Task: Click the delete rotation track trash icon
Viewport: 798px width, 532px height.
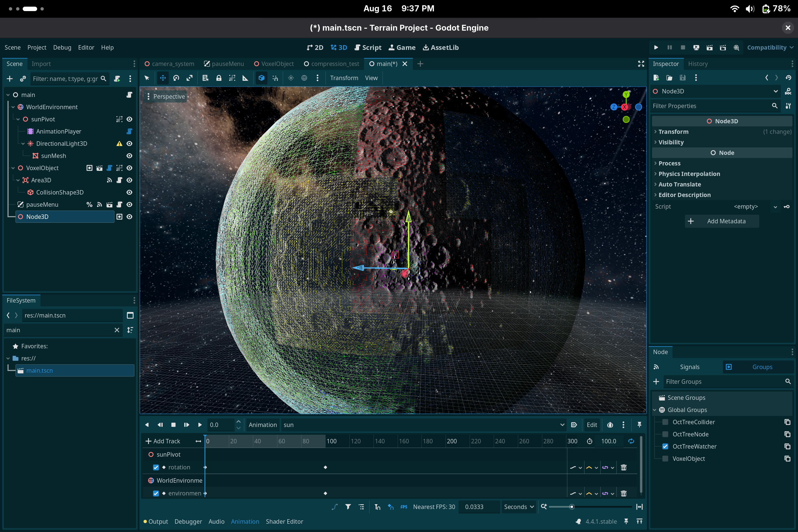Action: tap(623, 467)
